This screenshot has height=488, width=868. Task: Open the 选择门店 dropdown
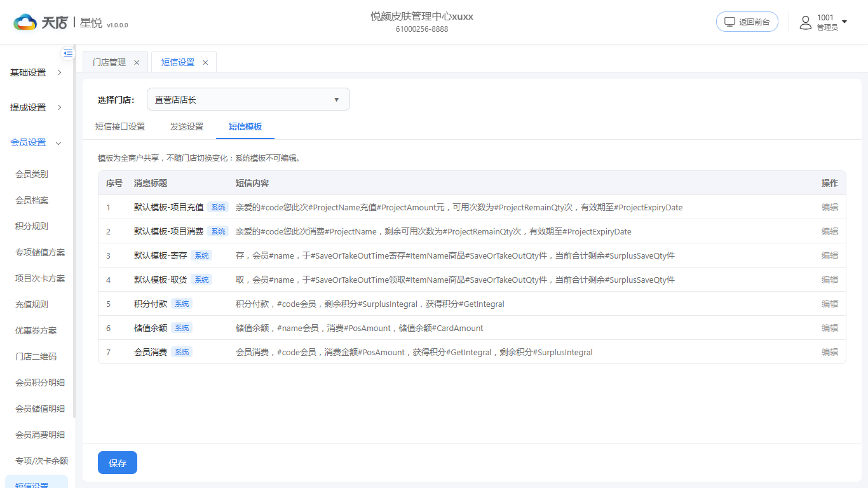pos(248,99)
